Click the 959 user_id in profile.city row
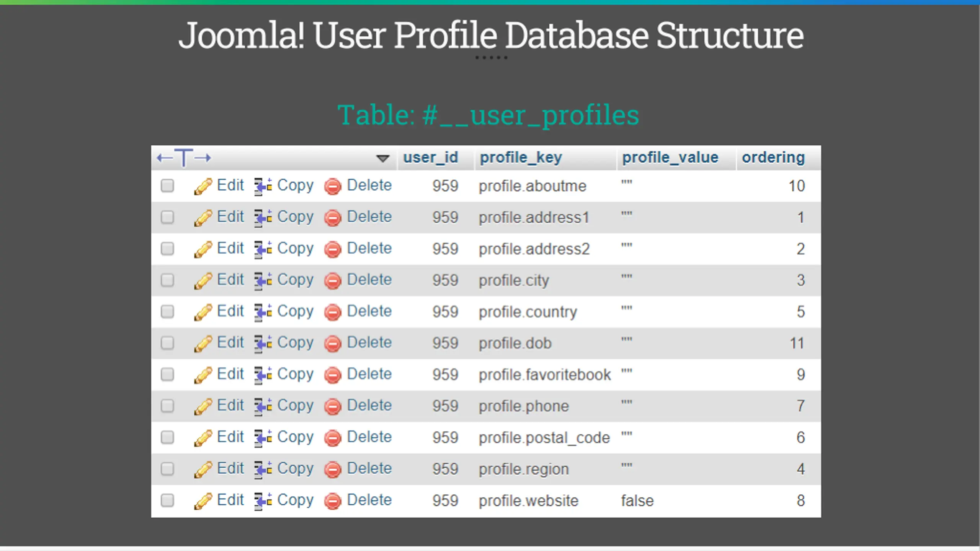980x551 pixels. (445, 280)
